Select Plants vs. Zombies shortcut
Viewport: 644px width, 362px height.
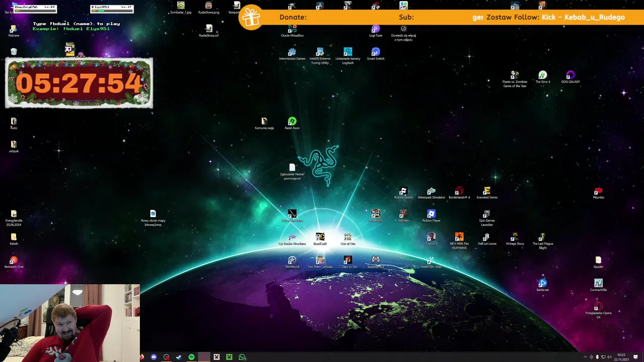tap(515, 79)
